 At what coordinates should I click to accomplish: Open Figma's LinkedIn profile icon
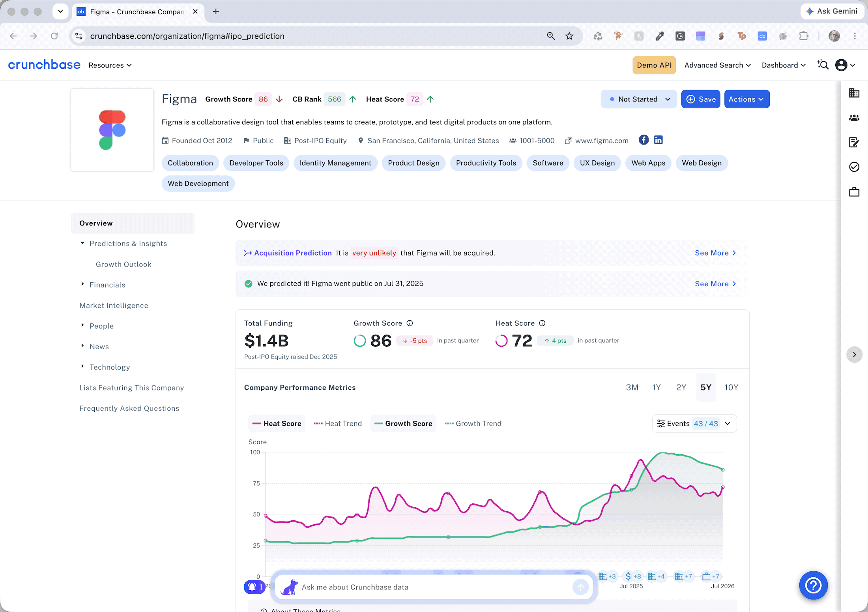(658, 140)
